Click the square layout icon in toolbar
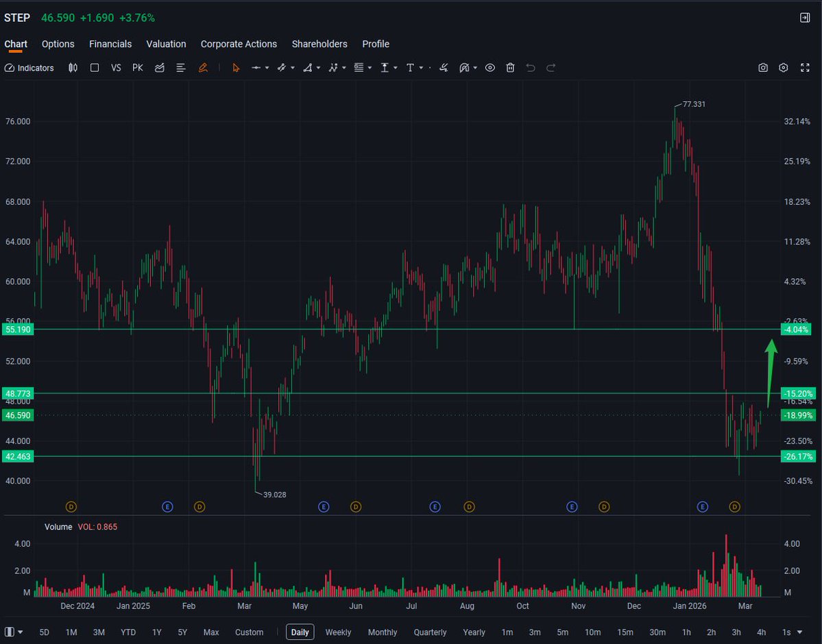Viewport: 822px width, 644px height. pos(95,68)
